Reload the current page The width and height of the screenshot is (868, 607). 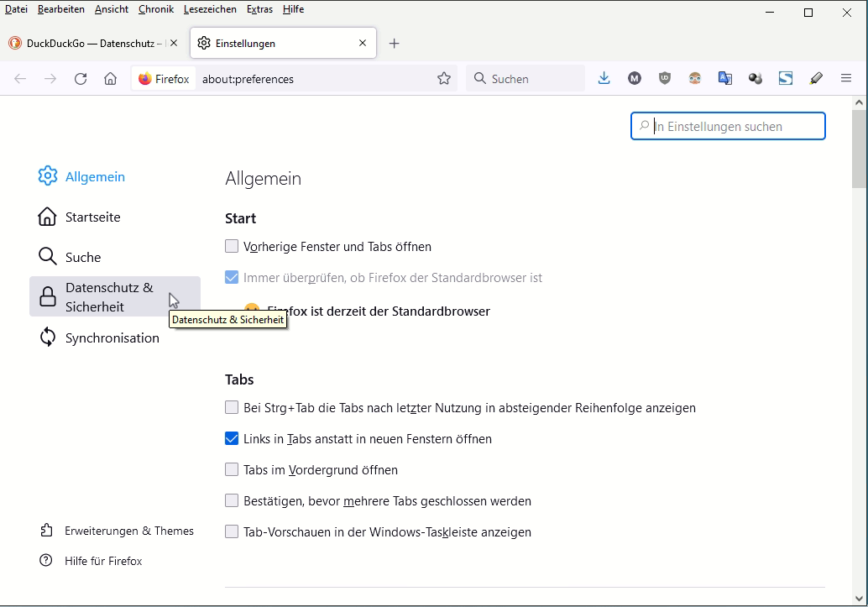point(81,79)
